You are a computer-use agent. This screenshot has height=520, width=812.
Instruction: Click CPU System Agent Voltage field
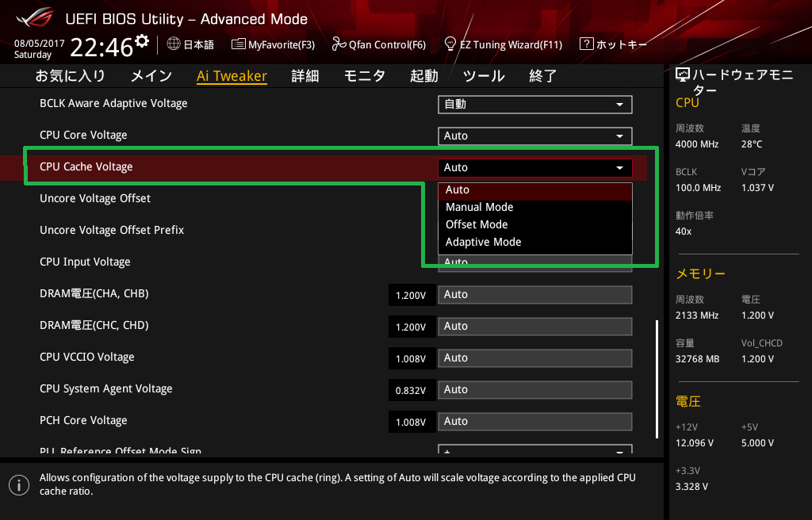[535, 389]
